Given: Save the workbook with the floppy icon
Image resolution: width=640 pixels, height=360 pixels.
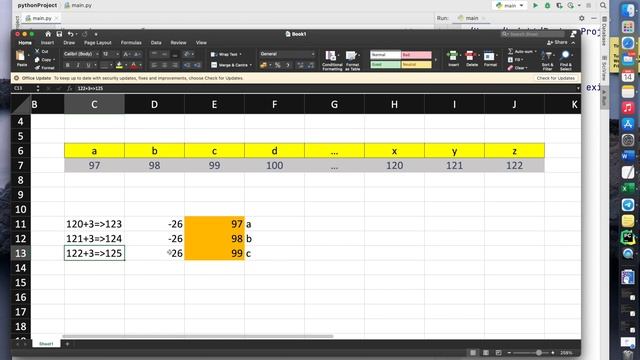Looking at the screenshot, I should pos(59,34).
